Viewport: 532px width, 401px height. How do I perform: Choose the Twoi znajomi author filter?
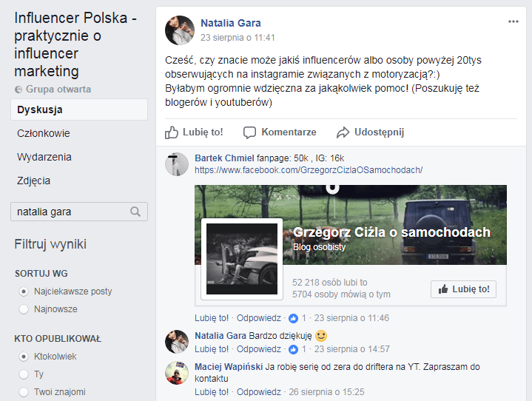pyautogui.click(x=24, y=392)
